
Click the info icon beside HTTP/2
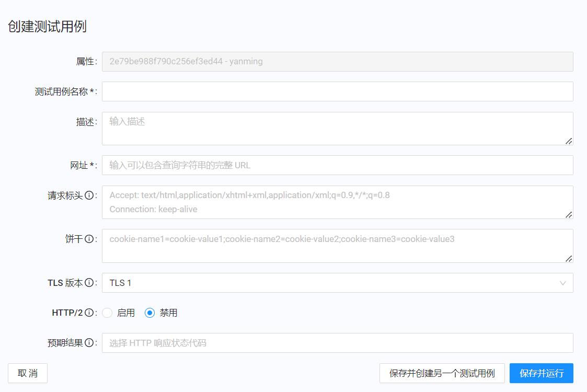pos(88,312)
